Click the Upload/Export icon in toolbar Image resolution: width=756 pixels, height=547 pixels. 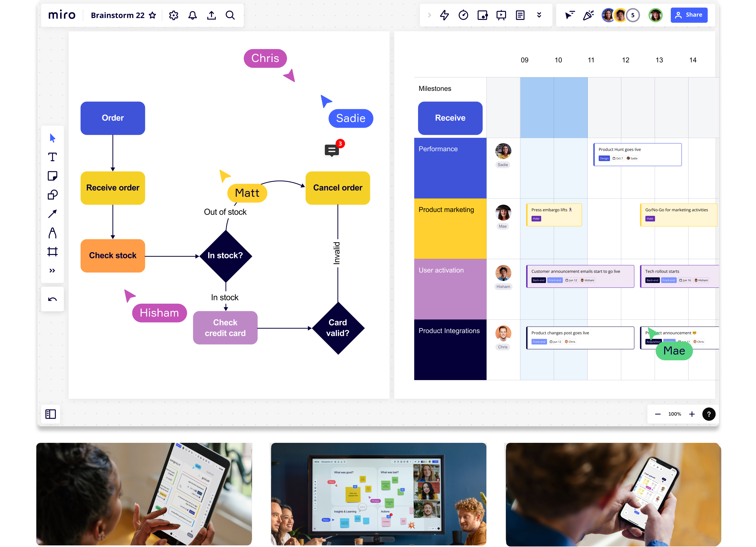pyautogui.click(x=211, y=15)
